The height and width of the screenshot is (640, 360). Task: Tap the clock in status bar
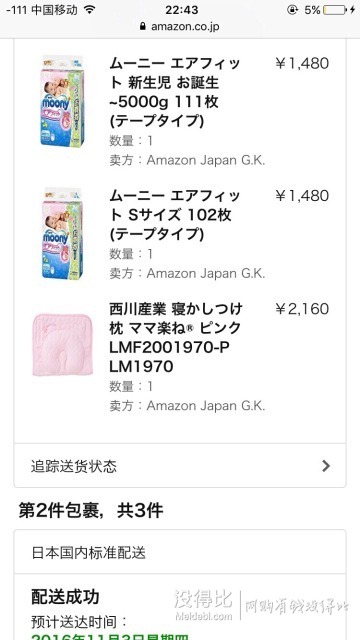click(182, 10)
